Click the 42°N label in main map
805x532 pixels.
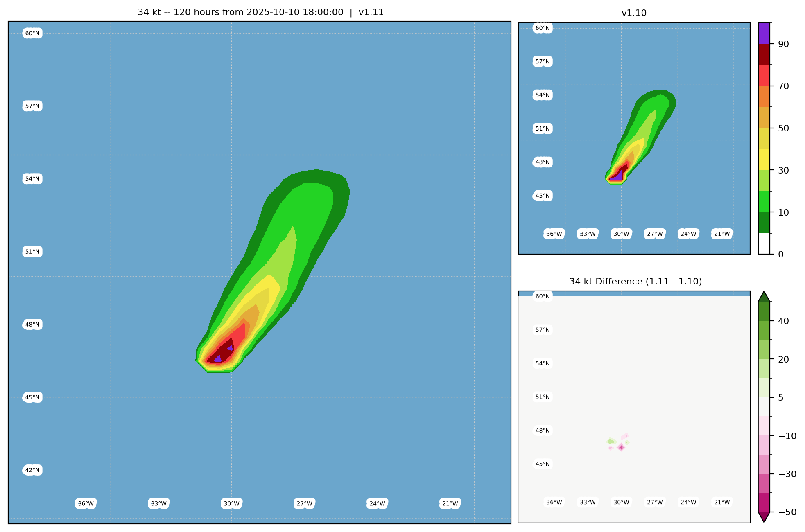[x=32, y=470]
